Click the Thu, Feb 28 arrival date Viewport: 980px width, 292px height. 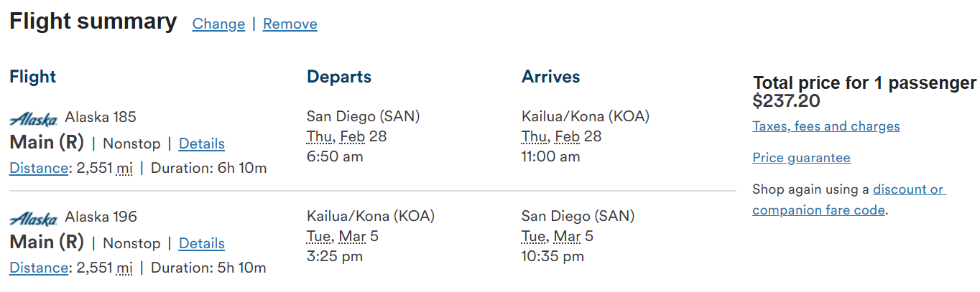(x=561, y=136)
